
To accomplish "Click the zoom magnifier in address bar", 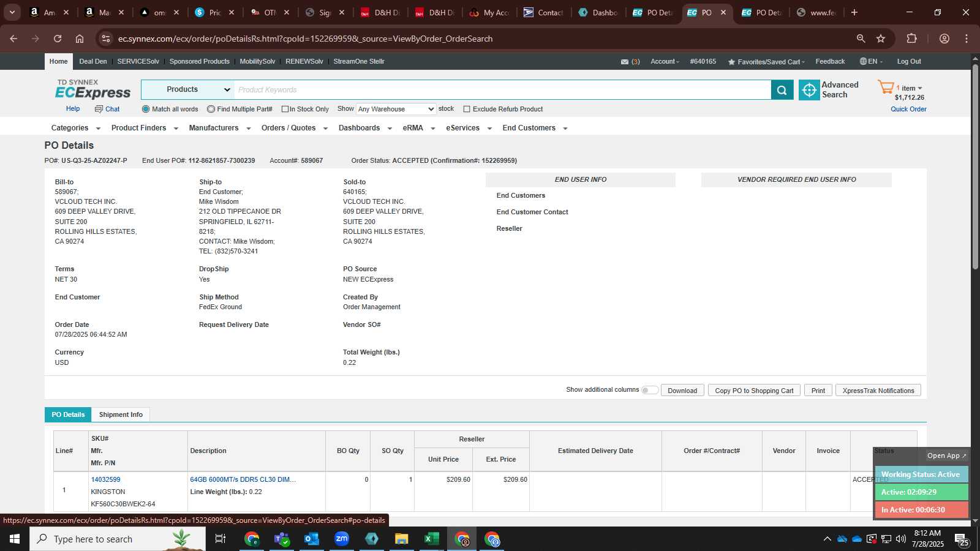I will coord(861,39).
